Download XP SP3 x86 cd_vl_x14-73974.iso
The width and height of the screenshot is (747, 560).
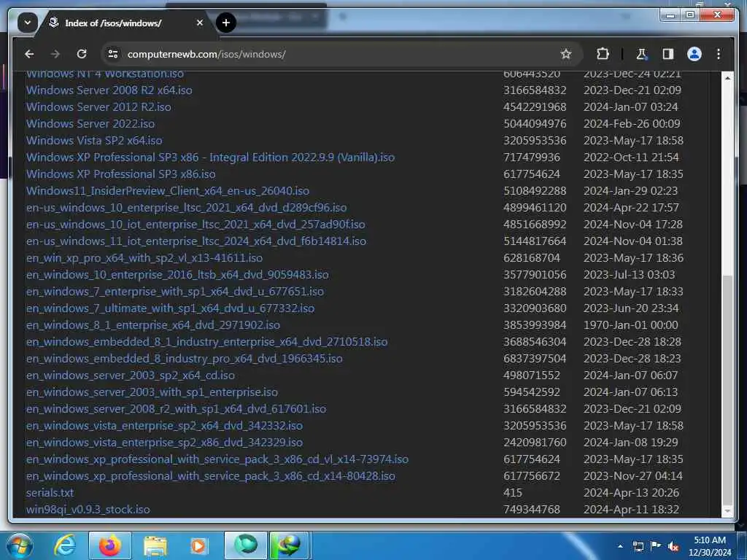[217, 459]
